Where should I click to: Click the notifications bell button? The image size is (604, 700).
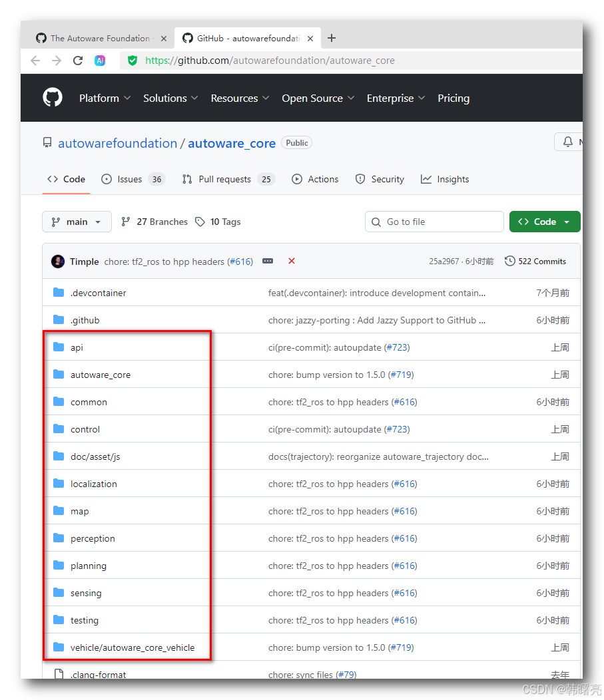[568, 142]
